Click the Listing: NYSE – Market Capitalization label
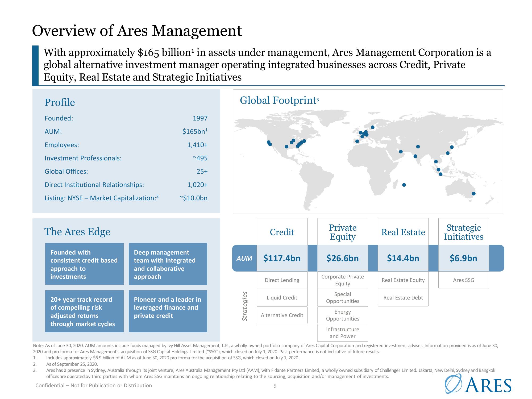Image resolution: width=532 pixels, height=399 pixels. tap(102, 198)
